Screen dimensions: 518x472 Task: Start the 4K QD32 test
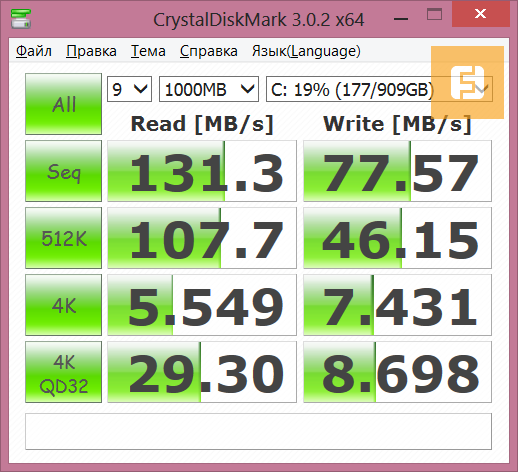(63, 372)
